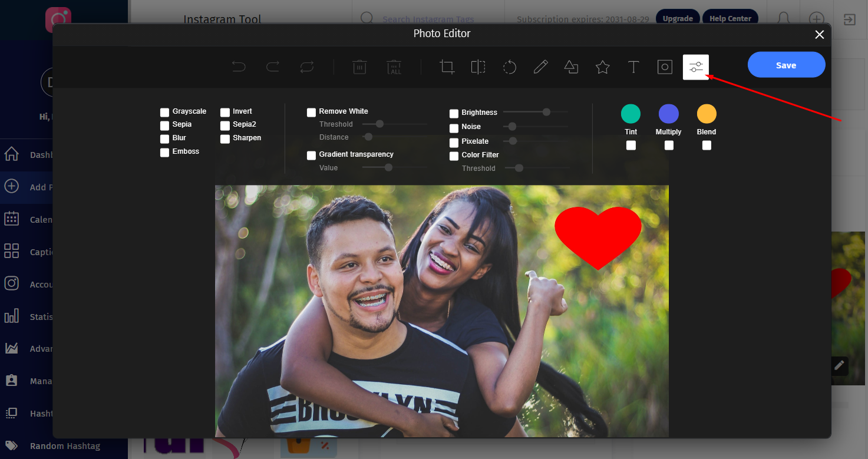Turn on the Remove White checkbox

pyautogui.click(x=311, y=113)
